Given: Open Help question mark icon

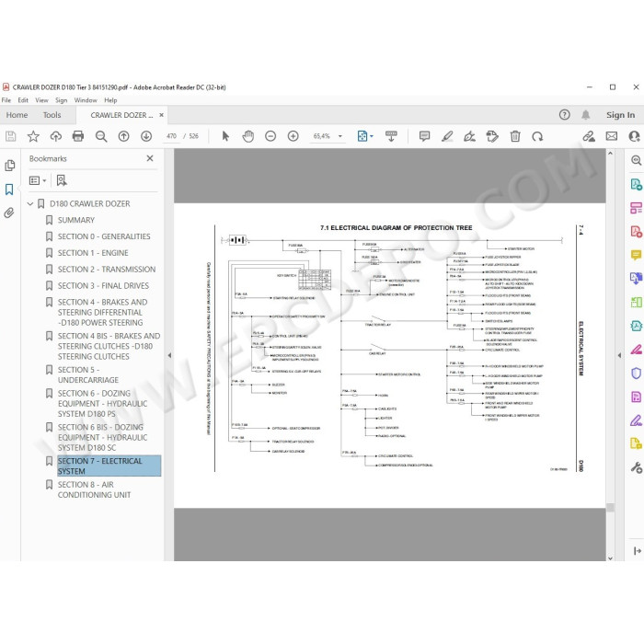Looking at the screenshot, I should 564,115.
